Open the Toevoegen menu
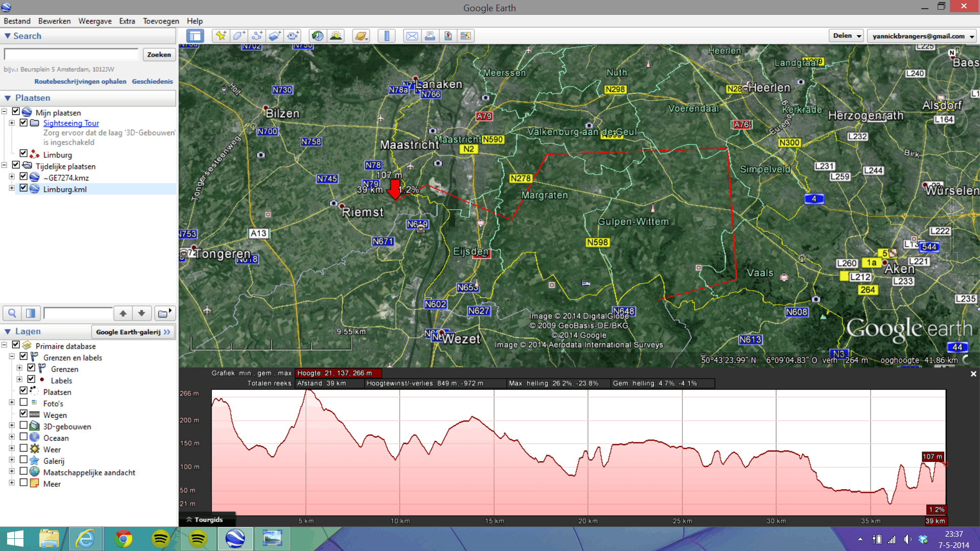The width and height of the screenshot is (980, 551). point(161,21)
